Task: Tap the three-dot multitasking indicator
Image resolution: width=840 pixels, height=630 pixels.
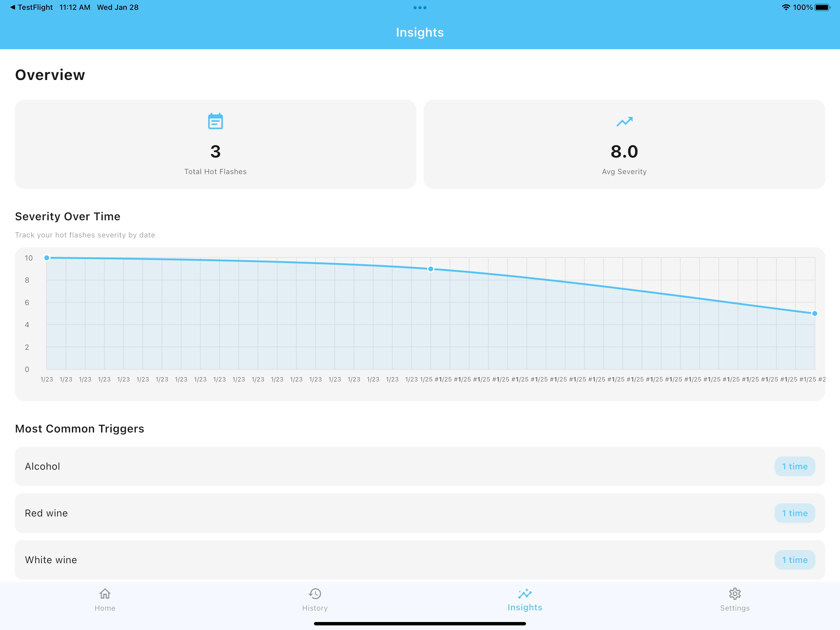Action: tap(420, 8)
